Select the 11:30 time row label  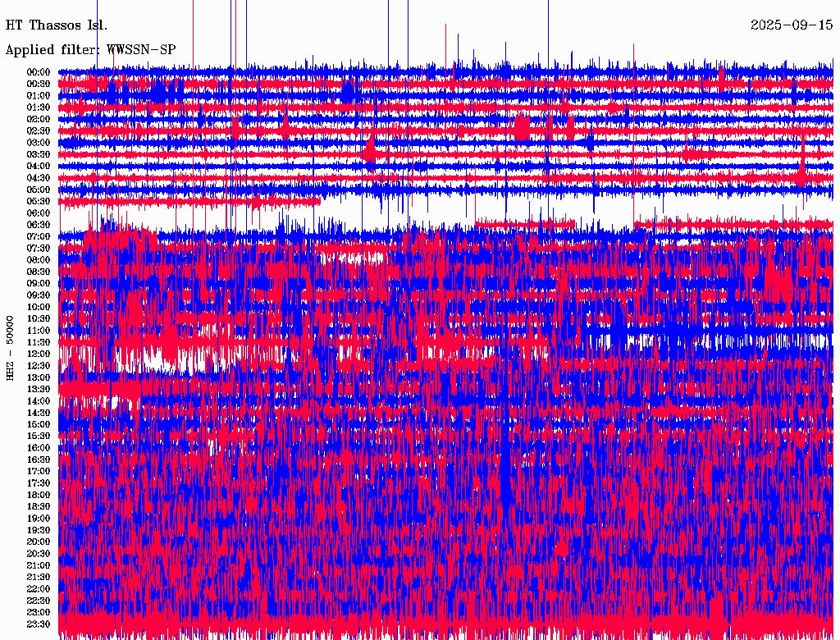pyautogui.click(x=39, y=342)
